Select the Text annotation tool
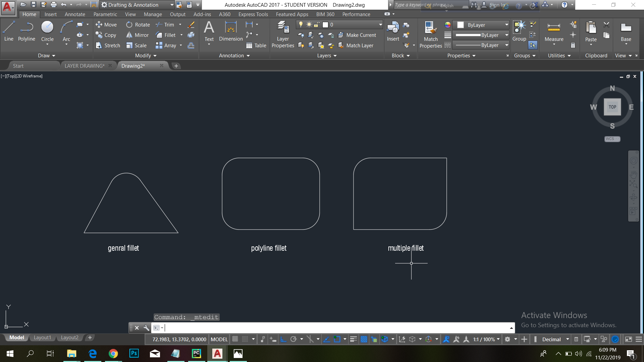The height and width of the screenshot is (362, 644). click(209, 31)
